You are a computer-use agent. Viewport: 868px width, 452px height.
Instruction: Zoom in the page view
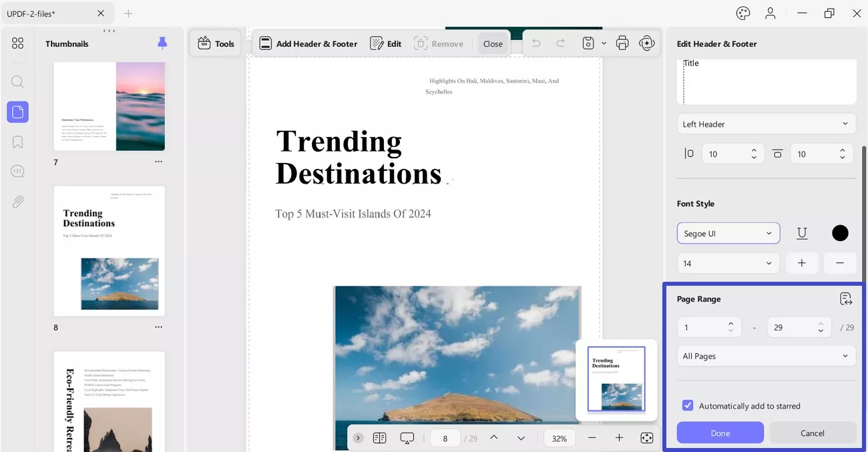pyautogui.click(x=619, y=438)
